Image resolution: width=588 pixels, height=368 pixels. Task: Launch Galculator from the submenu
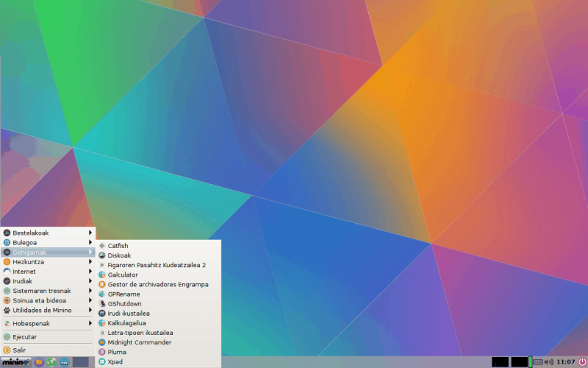pos(158,275)
